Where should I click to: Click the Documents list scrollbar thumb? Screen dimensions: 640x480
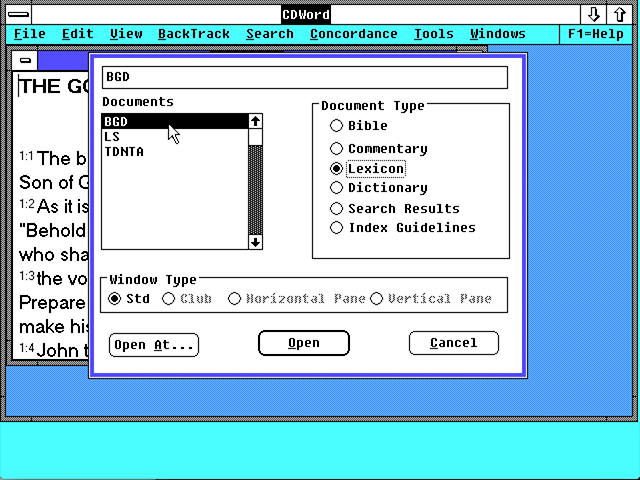click(256, 137)
